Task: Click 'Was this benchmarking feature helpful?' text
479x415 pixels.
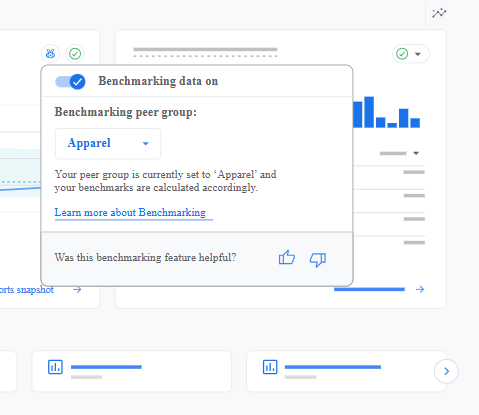Action: click(x=145, y=257)
